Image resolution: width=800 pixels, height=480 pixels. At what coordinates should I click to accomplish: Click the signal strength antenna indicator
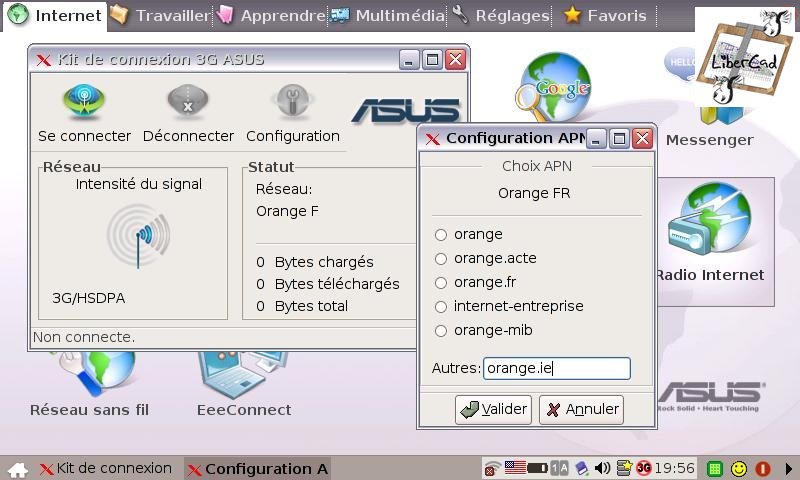pyautogui.click(x=138, y=236)
